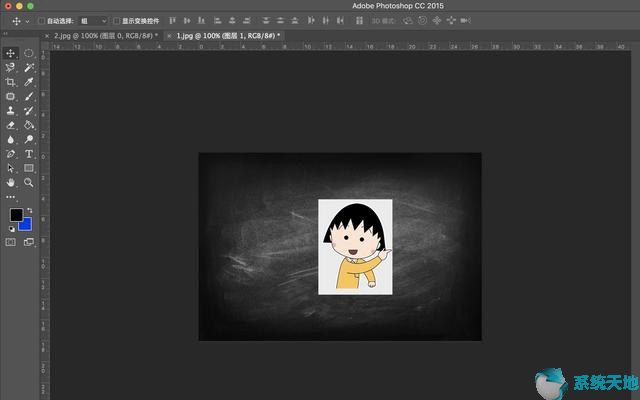Choose the Patch healing tool
This screenshot has width=640, height=400.
pos(11,96)
